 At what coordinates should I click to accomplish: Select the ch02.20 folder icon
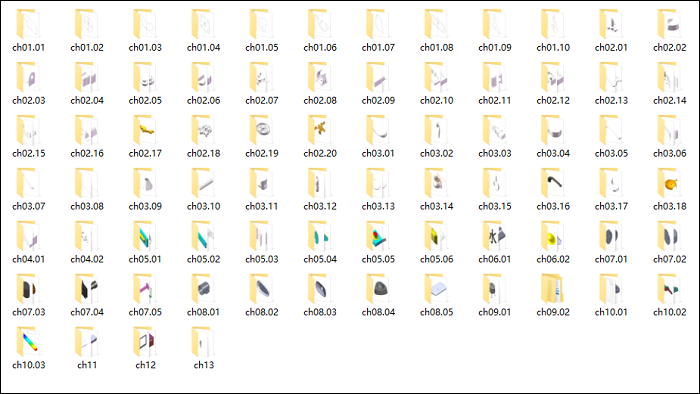click(x=320, y=130)
